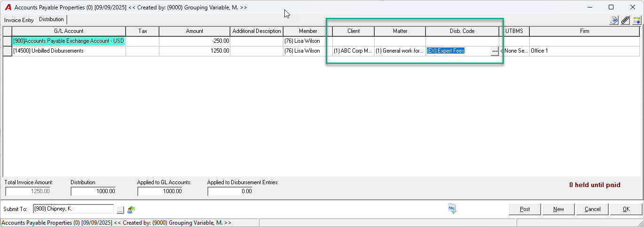Click the (1) ABC Corp client cell
The image size is (644, 227).
click(353, 51)
